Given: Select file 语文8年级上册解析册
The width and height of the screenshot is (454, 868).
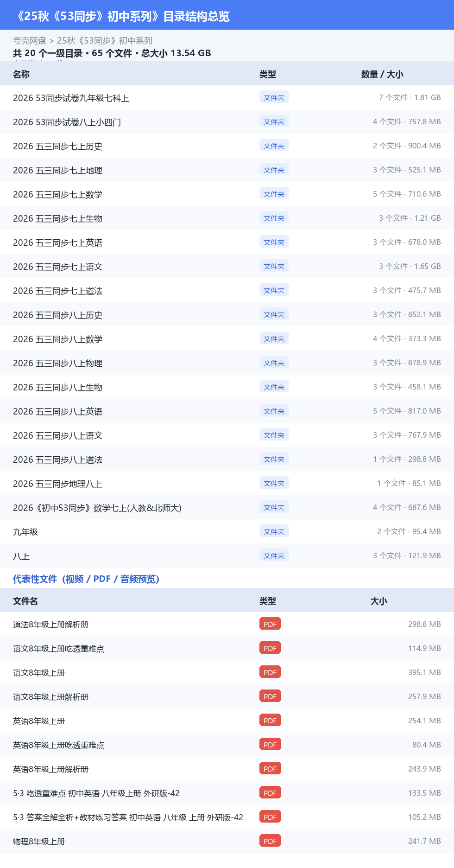Looking at the screenshot, I should tap(50, 697).
